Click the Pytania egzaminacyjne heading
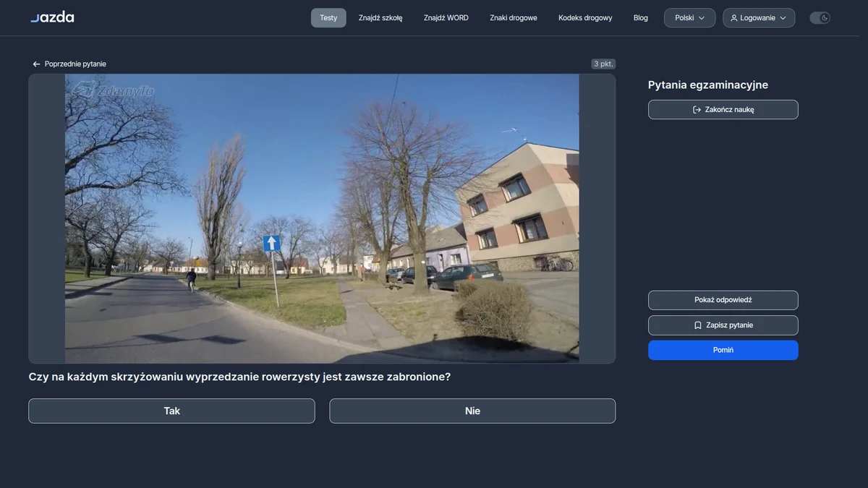 point(708,85)
